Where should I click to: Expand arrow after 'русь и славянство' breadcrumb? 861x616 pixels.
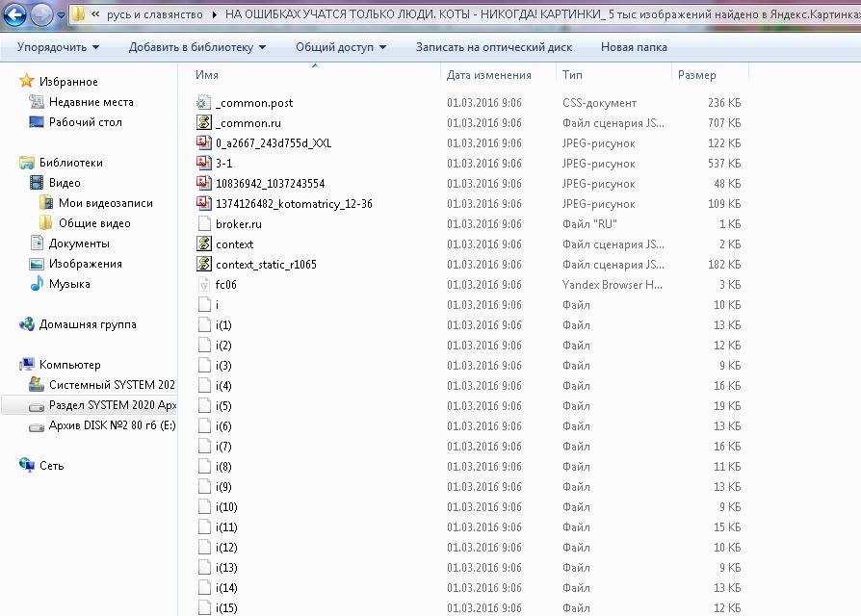(214, 14)
